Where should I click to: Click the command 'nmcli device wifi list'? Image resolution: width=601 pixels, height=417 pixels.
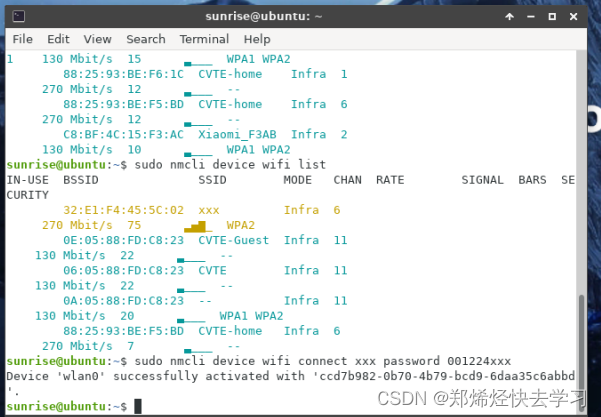pos(248,165)
